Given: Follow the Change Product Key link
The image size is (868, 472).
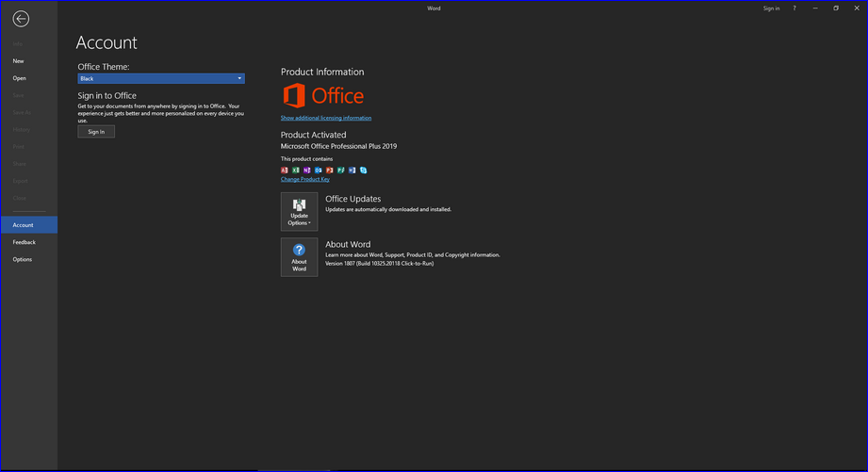Looking at the screenshot, I should 304,179.
